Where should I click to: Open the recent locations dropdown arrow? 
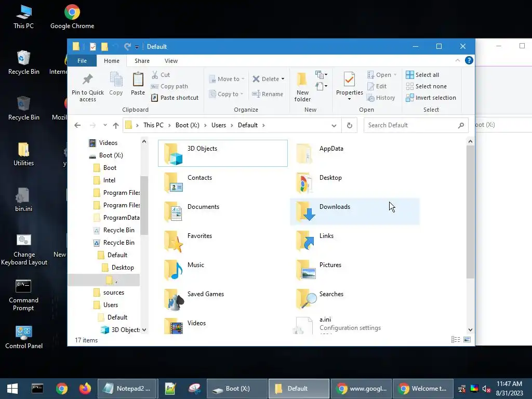tap(105, 125)
